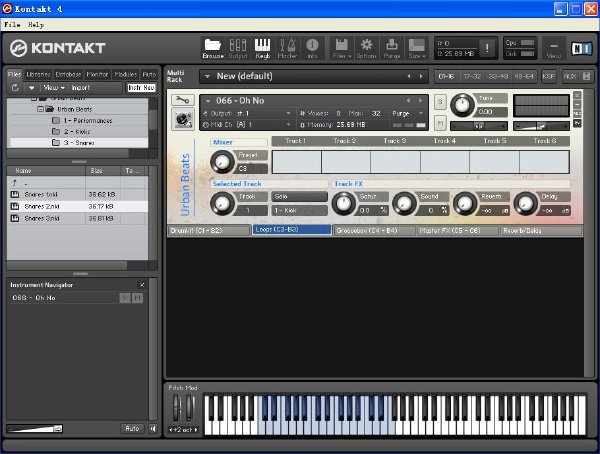
Task: Toggle the browser audition speaker icon
Action: [153, 428]
